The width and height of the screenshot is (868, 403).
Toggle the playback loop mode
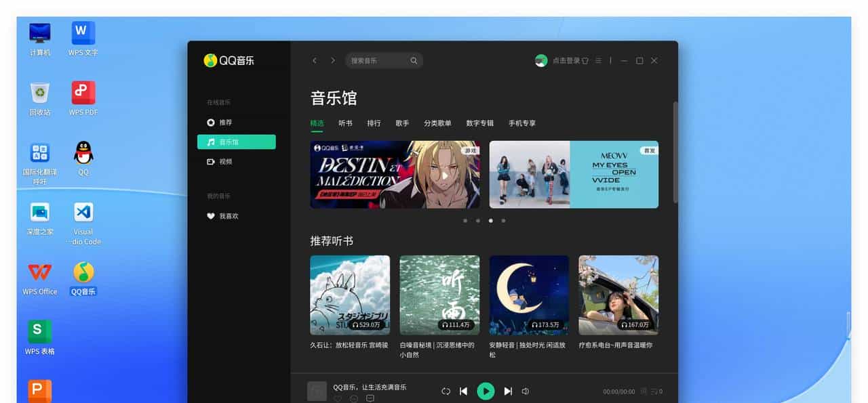(x=446, y=391)
